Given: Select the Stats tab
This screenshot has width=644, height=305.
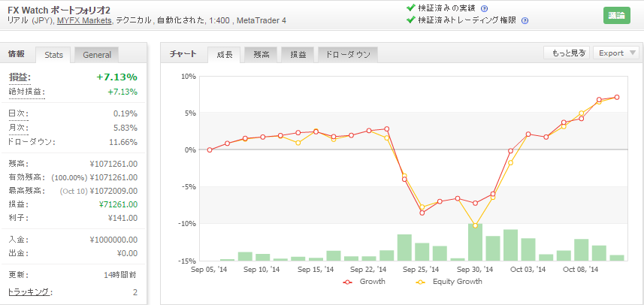Looking at the screenshot, I should click(x=53, y=55).
